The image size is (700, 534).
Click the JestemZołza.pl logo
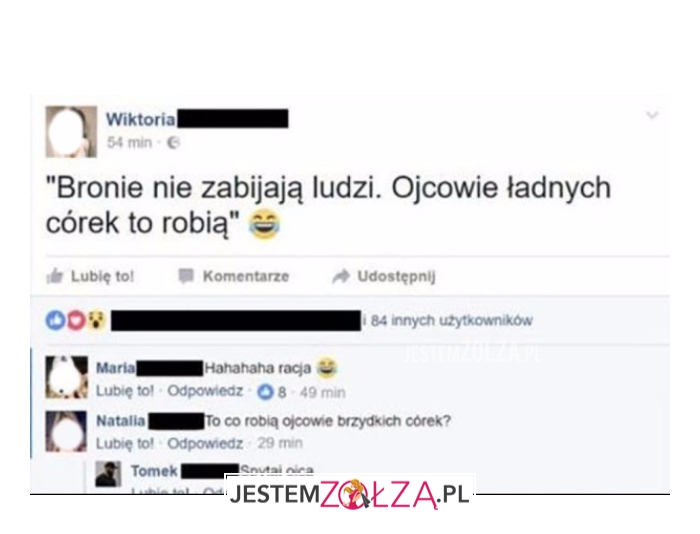pyautogui.click(x=350, y=494)
